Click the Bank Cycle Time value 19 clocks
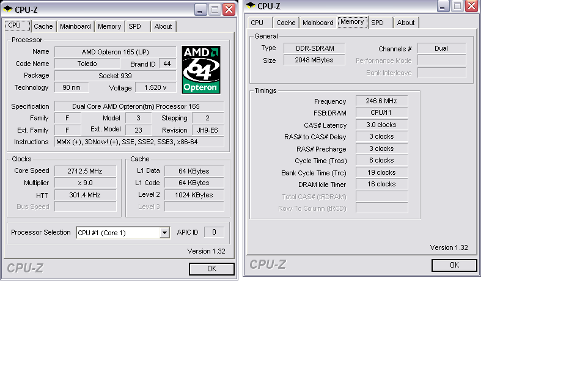Screen dimensions: 588x391 pyautogui.click(x=381, y=172)
